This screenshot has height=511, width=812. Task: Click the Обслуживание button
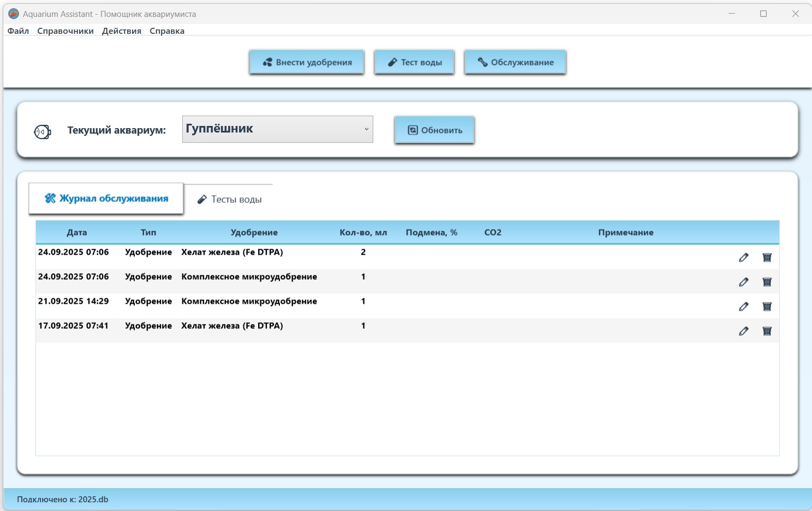515,62
